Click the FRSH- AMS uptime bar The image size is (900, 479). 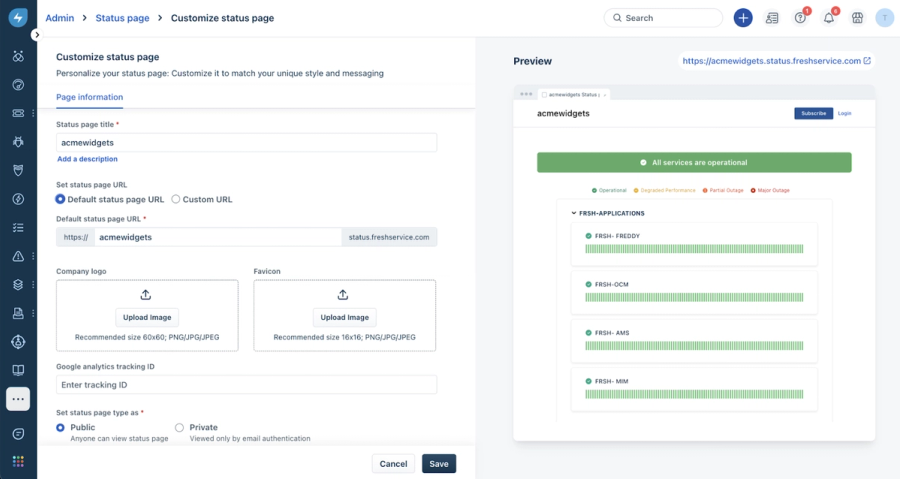tap(694, 346)
